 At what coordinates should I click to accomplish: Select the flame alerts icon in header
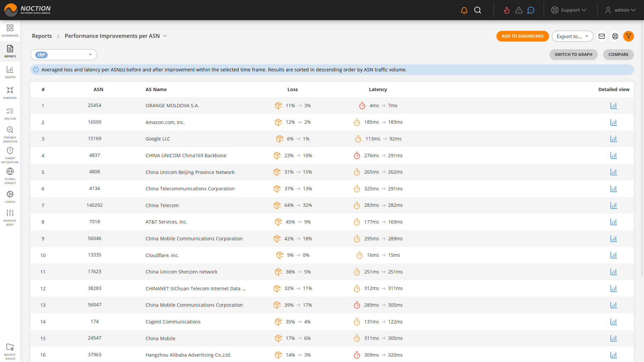506,10
